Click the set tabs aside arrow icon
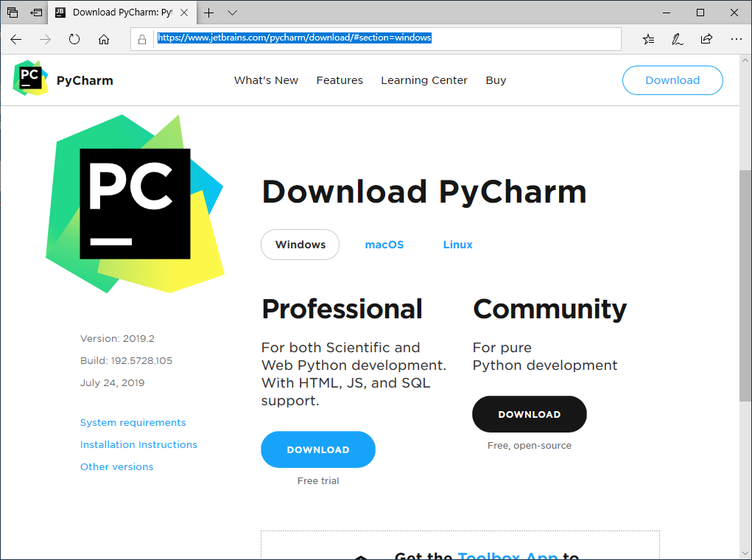The height and width of the screenshot is (560, 752). pos(36,13)
